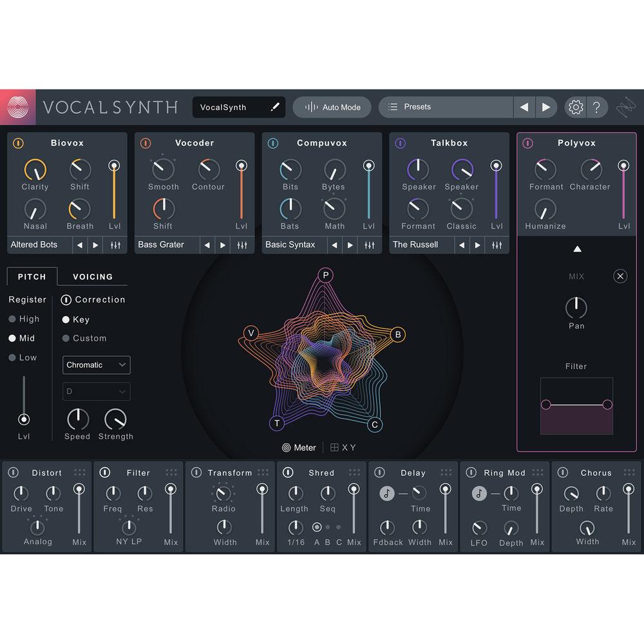Close the Polyvox mix panel with the X

click(620, 276)
